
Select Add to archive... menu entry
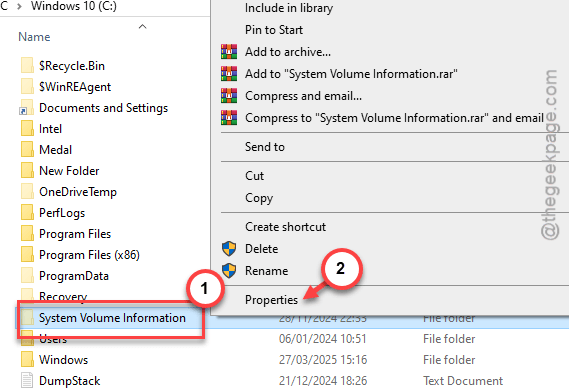(288, 52)
